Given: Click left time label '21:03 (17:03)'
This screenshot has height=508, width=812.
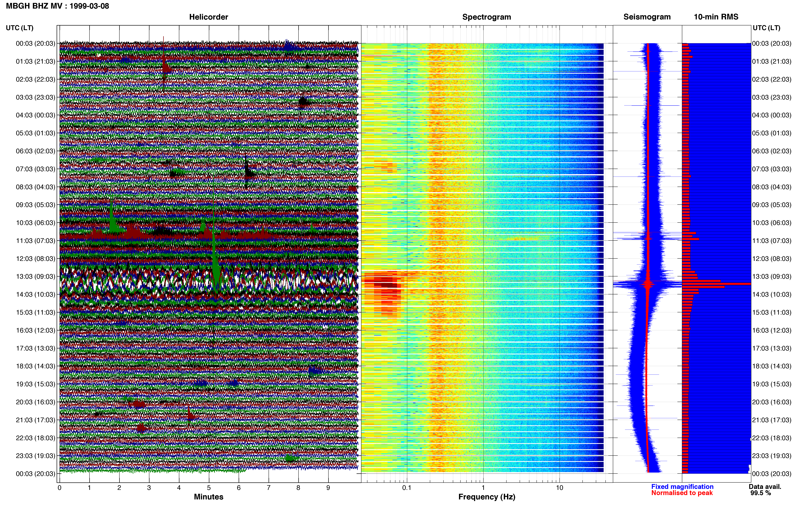Looking at the screenshot, I should tap(35, 420).
